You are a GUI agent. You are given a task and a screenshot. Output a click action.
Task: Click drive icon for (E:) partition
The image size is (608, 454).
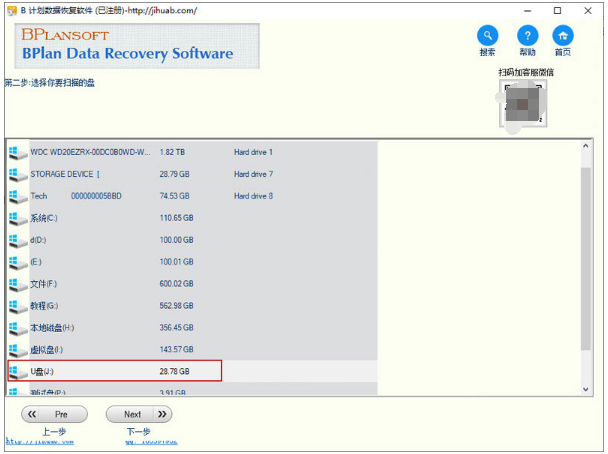pyautogui.click(x=17, y=262)
